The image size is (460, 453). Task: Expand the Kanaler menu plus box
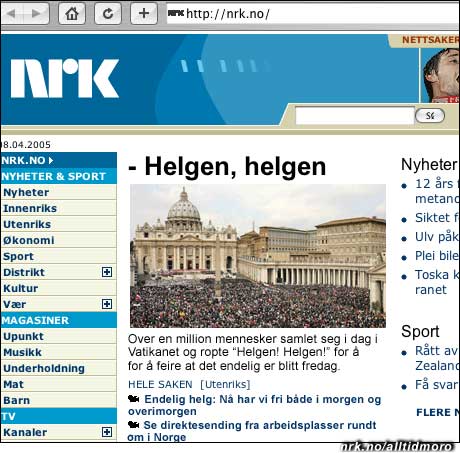107,432
